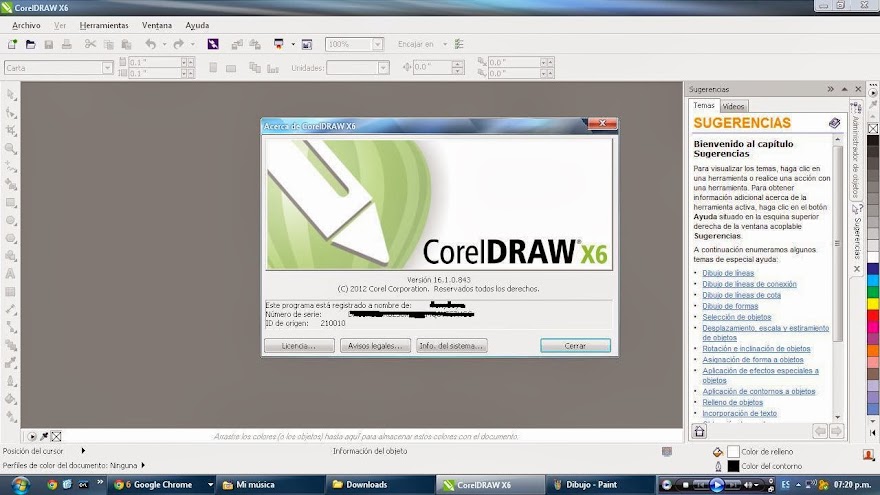Click the Sugerencias panel scrollbar
The width and height of the screenshot is (880, 495).
[x=838, y=243]
